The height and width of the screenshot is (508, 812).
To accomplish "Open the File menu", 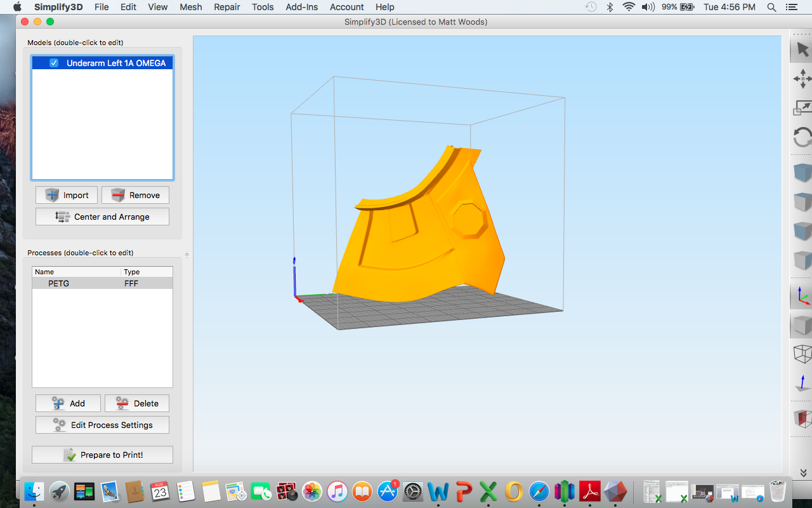I will click(x=101, y=7).
